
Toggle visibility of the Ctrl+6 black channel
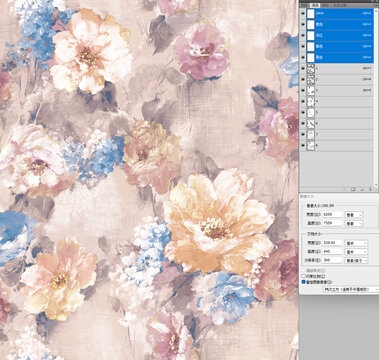[303, 58]
